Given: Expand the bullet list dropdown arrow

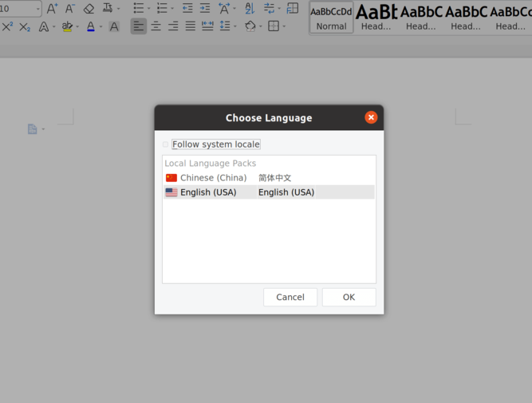Looking at the screenshot, I should [x=149, y=9].
